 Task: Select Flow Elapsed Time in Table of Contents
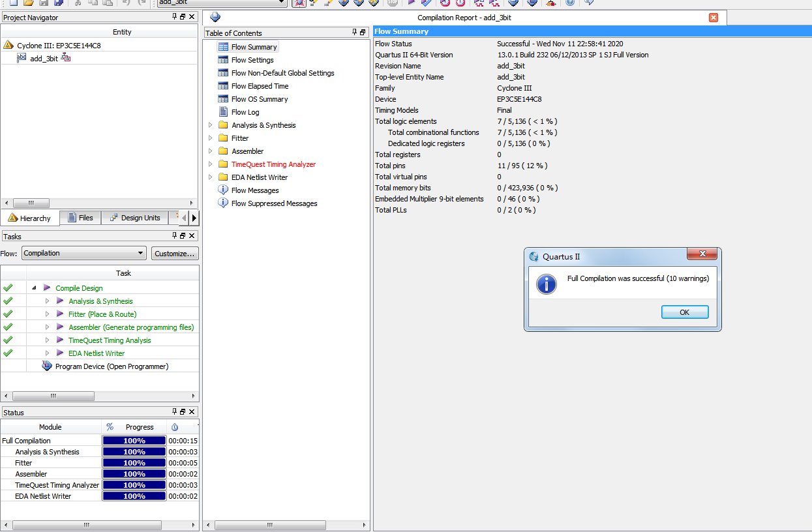[260, 86]
